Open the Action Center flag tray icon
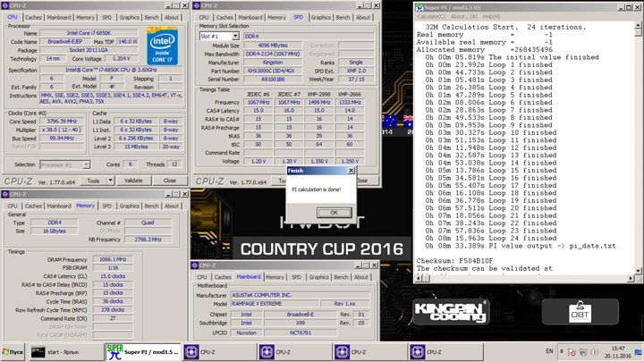Viewport: 644px width, 362px height. click(x=572, y=352)
